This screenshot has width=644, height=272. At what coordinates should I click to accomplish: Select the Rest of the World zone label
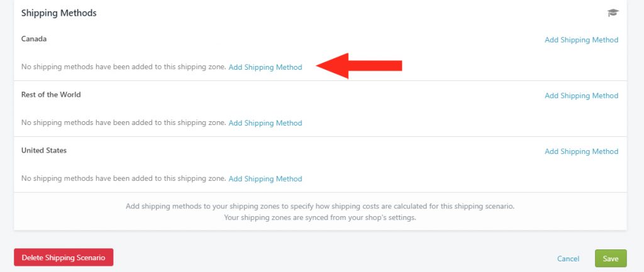pos(51,94)
